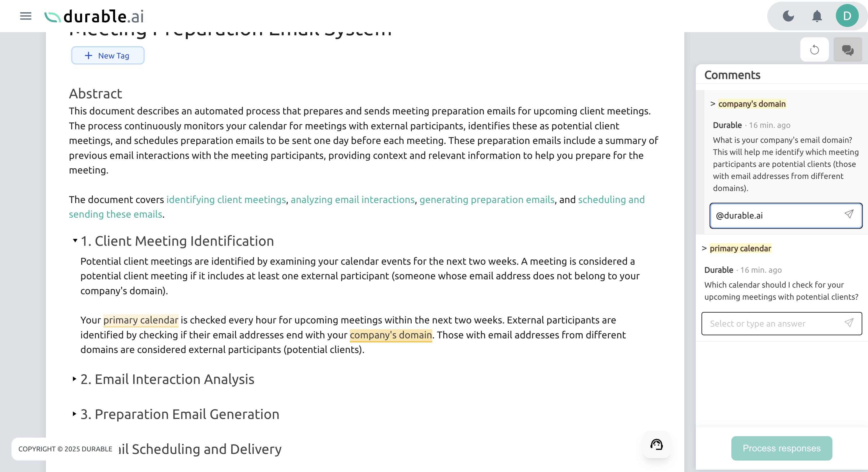Click the refresh history icon
Viewport: 868px width, 472px height.
814,50
